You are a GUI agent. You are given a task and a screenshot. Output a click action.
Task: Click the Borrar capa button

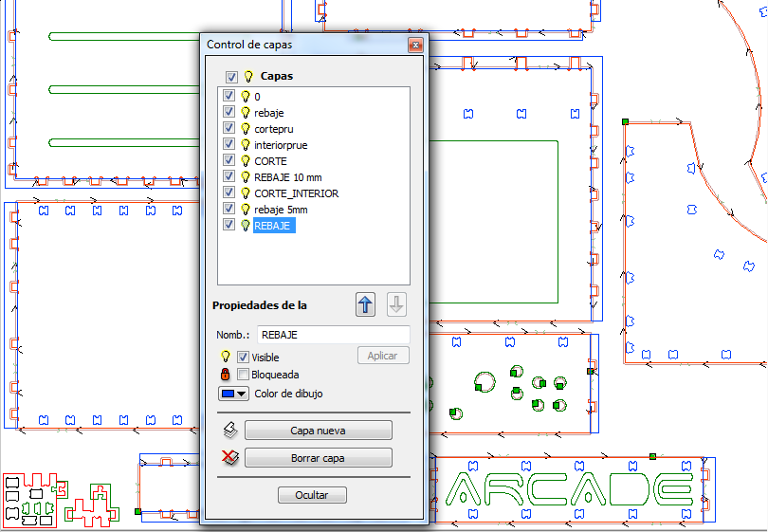(319, 458)
